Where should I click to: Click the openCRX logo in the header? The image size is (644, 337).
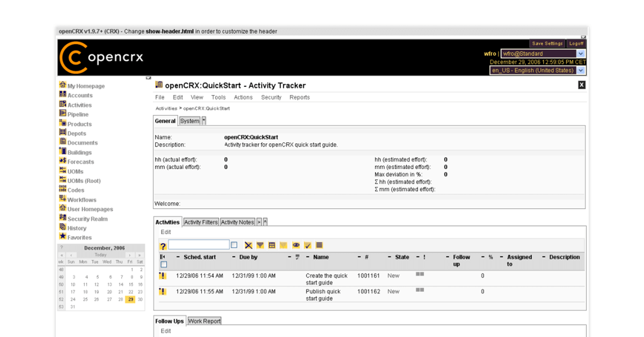pyautogui.click(x=101, y=57)
